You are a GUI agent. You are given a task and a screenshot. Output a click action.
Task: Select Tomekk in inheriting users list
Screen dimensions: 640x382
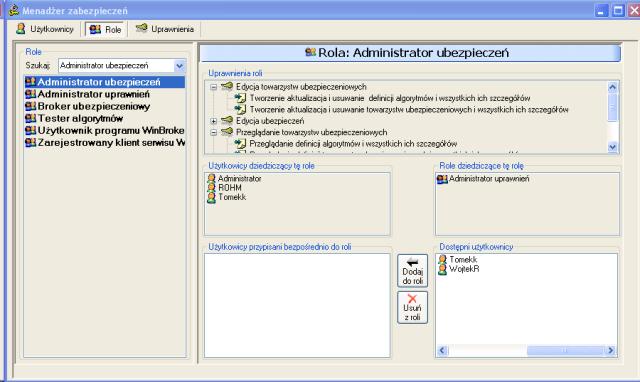[x=232, y=197]
